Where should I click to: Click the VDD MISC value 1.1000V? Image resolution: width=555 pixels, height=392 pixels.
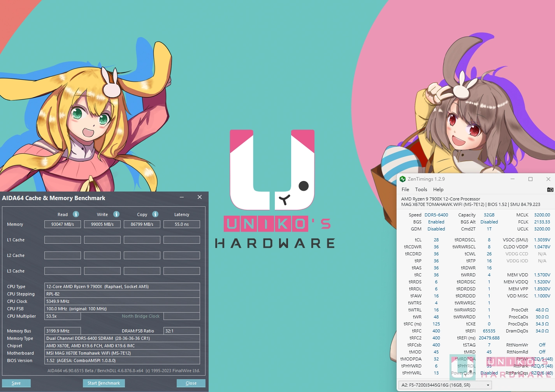coord(542,296)
